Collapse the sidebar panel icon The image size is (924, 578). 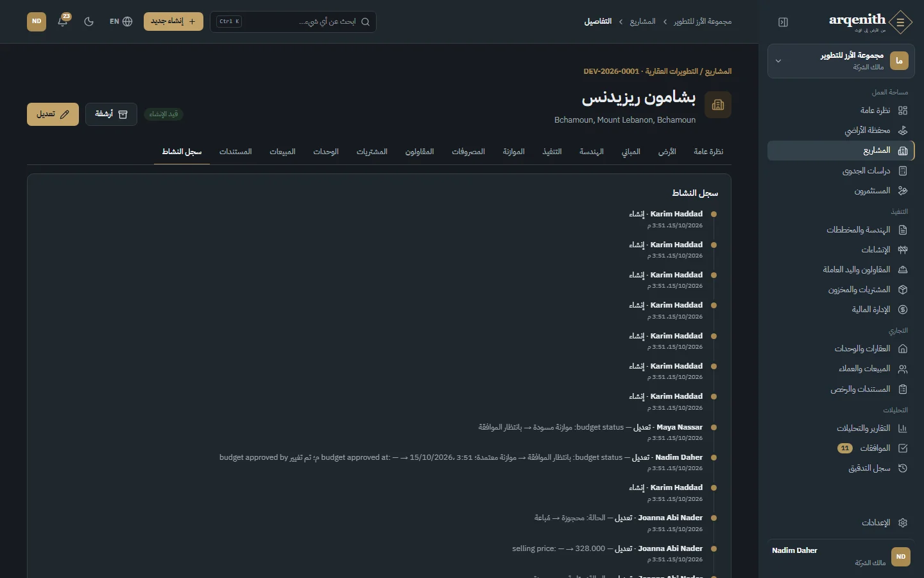(783, 22)
